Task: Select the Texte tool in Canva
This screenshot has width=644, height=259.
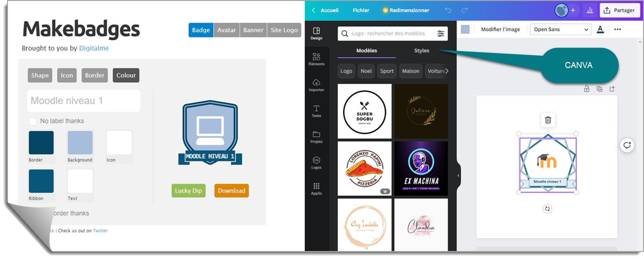Action: tap(316, 111)
